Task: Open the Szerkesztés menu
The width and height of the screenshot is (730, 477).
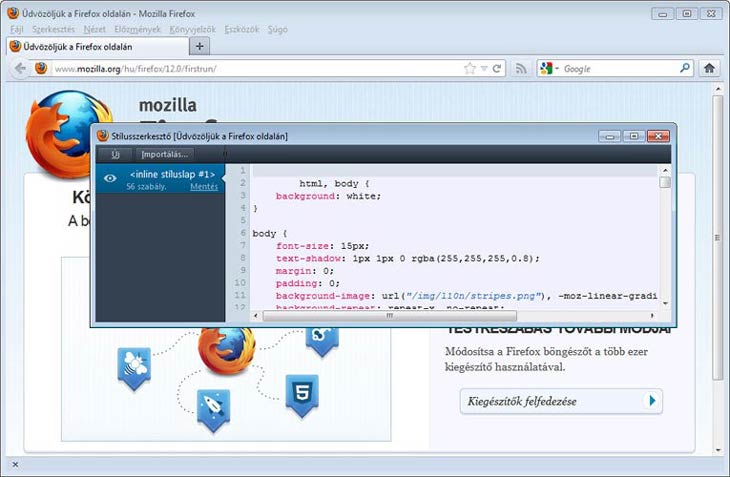Action: pyautogui.click(x=53, y=29)
